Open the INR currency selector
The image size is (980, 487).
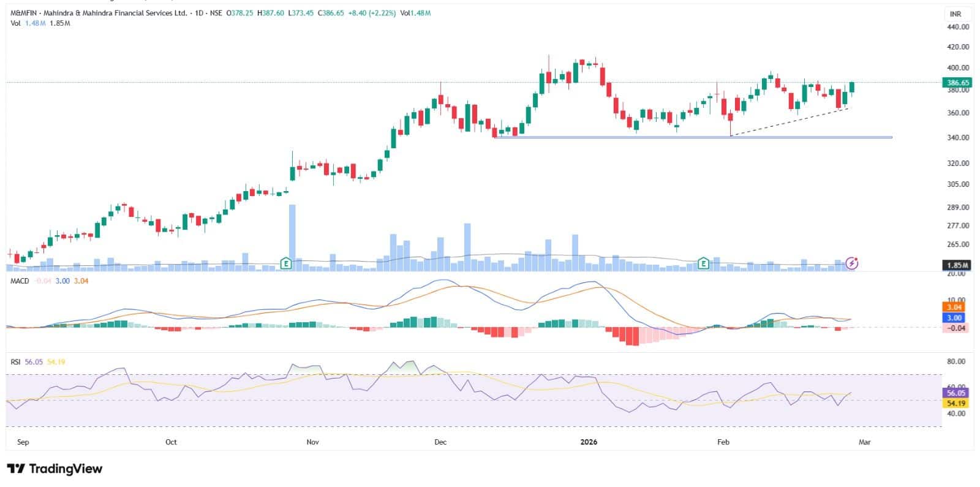pyautogui.click(x=956, y=13)
